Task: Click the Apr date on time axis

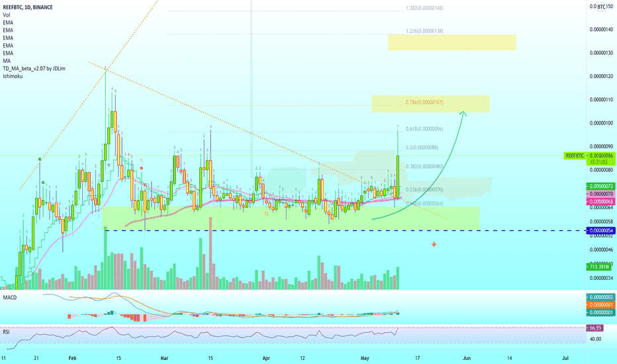Action: (266, 358)
